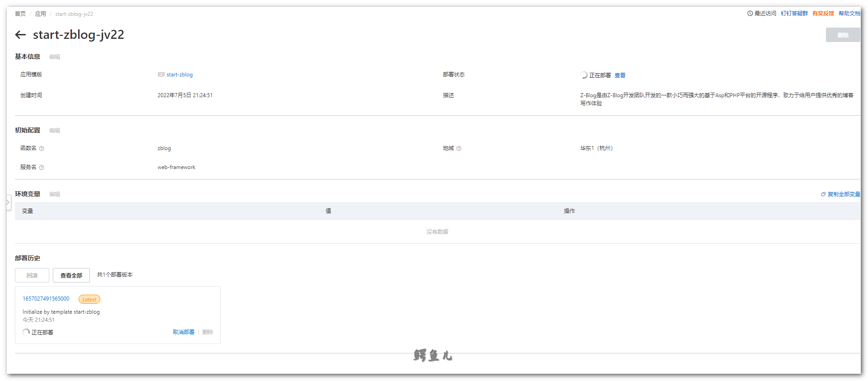Image resolution: width=868 pixels, height=381 pixels.
Task: Click the 查看全部 button
Action: [x=71, y=275]
